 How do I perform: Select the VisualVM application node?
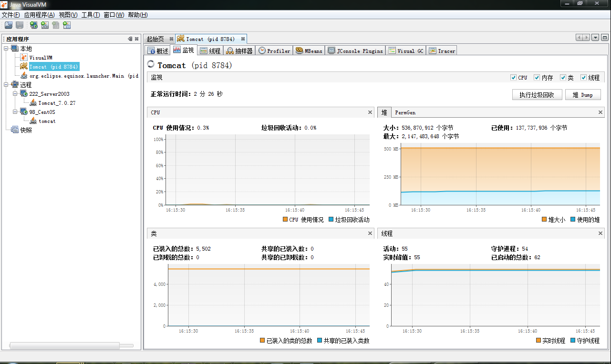(41, 58)
